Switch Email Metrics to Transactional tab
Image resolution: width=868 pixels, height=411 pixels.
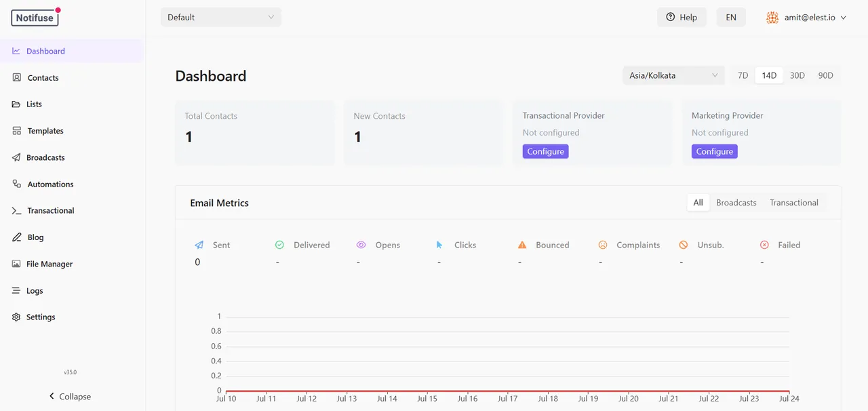794,203
